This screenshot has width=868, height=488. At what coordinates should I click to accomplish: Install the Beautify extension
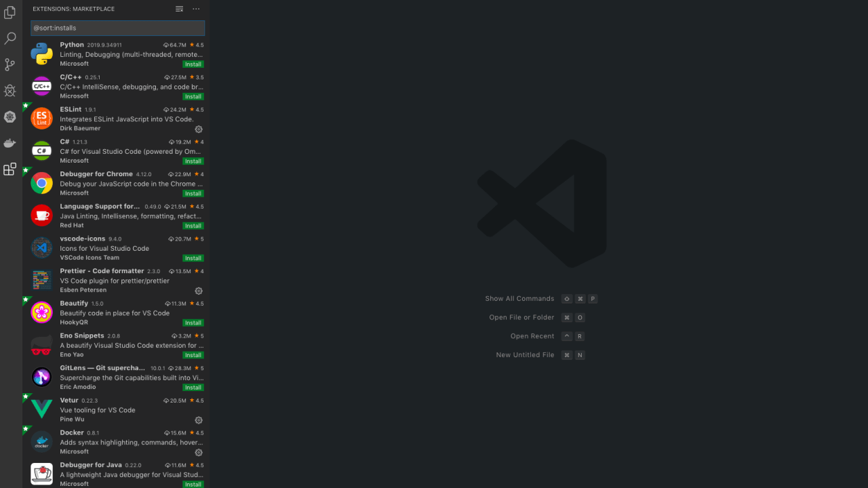click(x=193, y=323)
